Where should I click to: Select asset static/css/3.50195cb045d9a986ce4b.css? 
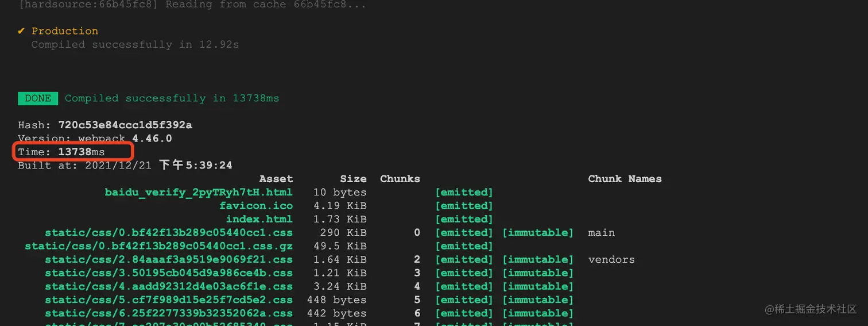pos(169,273)
